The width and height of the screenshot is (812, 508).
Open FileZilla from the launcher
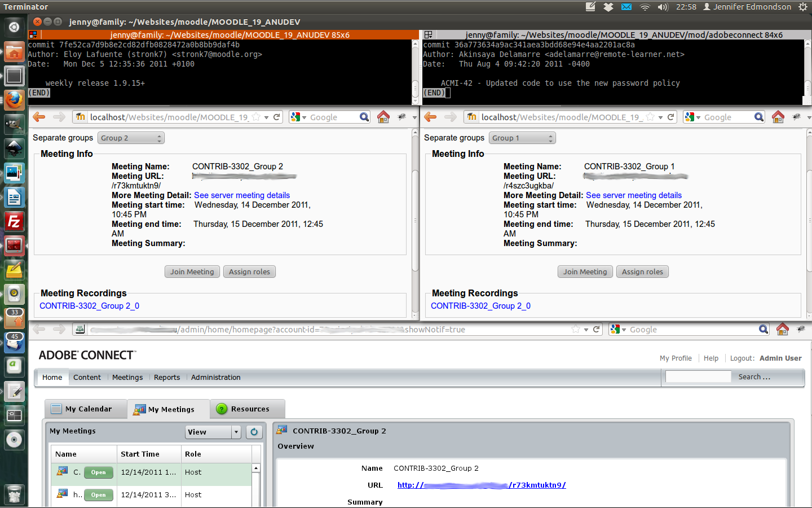pos(14,221)
